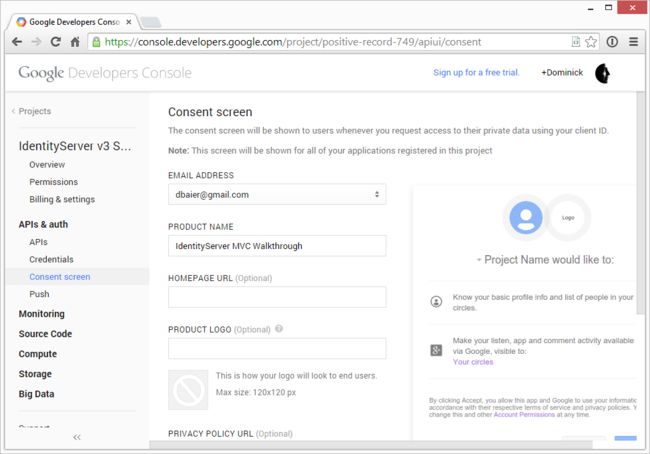Viewport: 650px width, 454px height.
Task: Focus the Product Logo input field
Action: pyautogui.click(x=277, y=348)
